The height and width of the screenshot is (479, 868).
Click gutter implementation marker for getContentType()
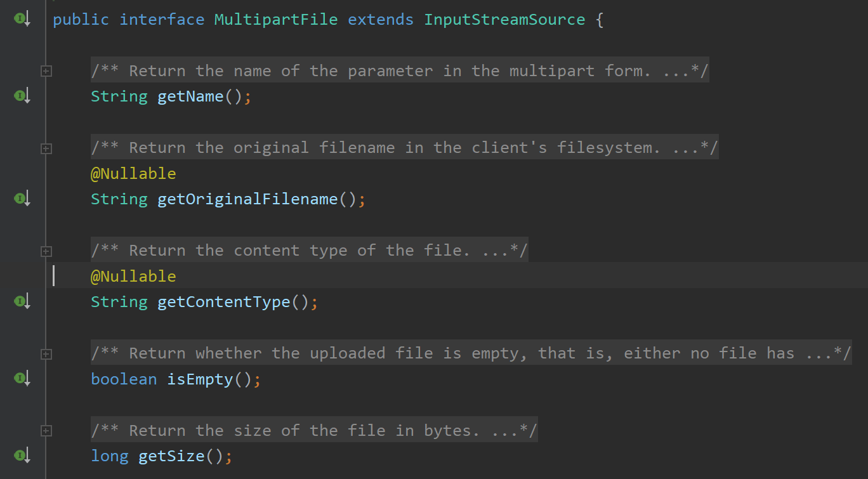click(22, 302)
